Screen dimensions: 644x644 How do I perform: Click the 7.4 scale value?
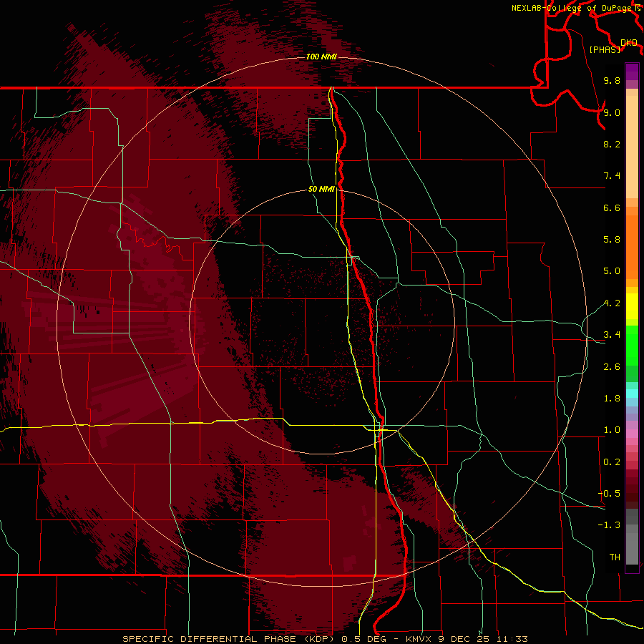pos(612,176)
